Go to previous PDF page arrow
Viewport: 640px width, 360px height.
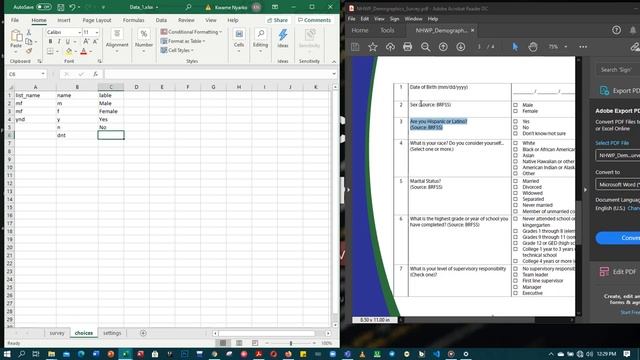point(443,47)
